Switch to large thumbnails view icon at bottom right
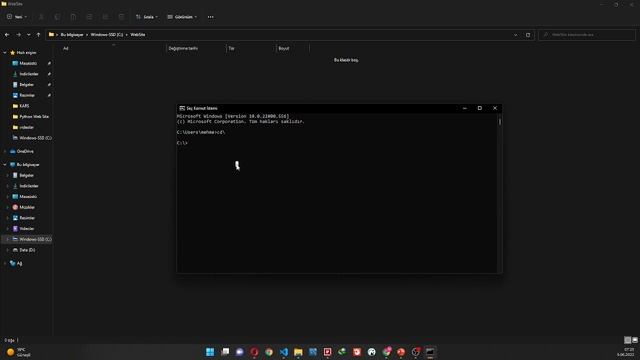Screen dimensions: 640x360 pyautogui.click(x=635, y=340)
